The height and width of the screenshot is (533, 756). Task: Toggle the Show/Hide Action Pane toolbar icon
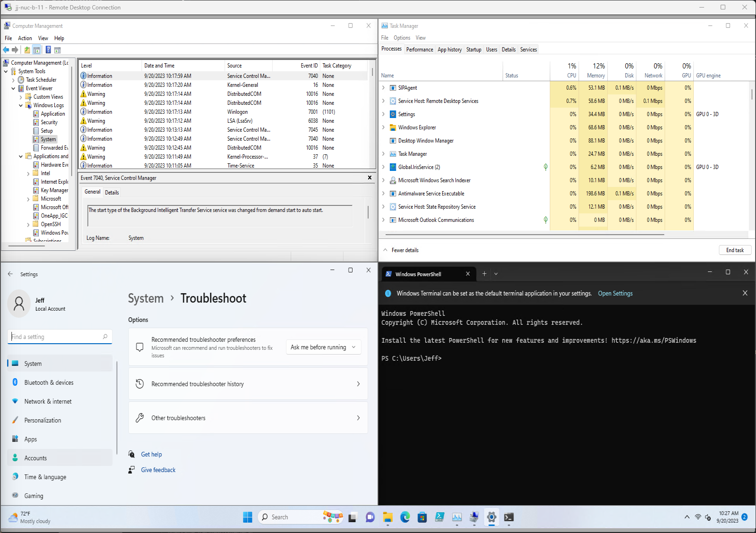tap(58, 50)
